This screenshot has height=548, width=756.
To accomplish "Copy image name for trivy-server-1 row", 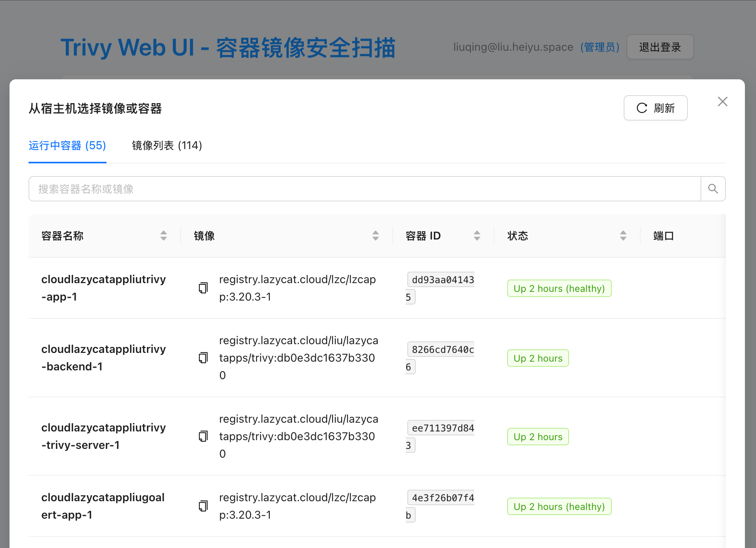I will (x=203, y=436).
